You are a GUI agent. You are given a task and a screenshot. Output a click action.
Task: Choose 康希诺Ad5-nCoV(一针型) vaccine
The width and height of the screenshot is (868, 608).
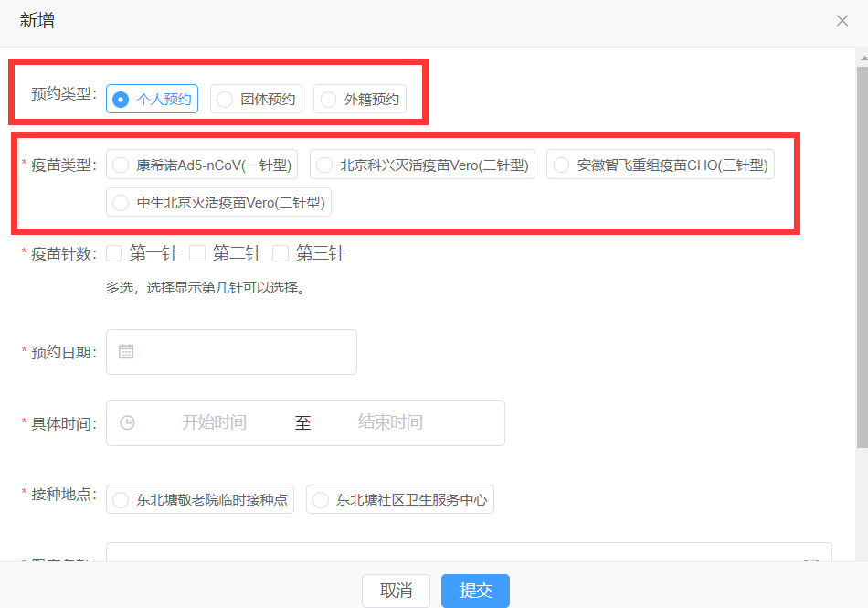coord(202,165)
